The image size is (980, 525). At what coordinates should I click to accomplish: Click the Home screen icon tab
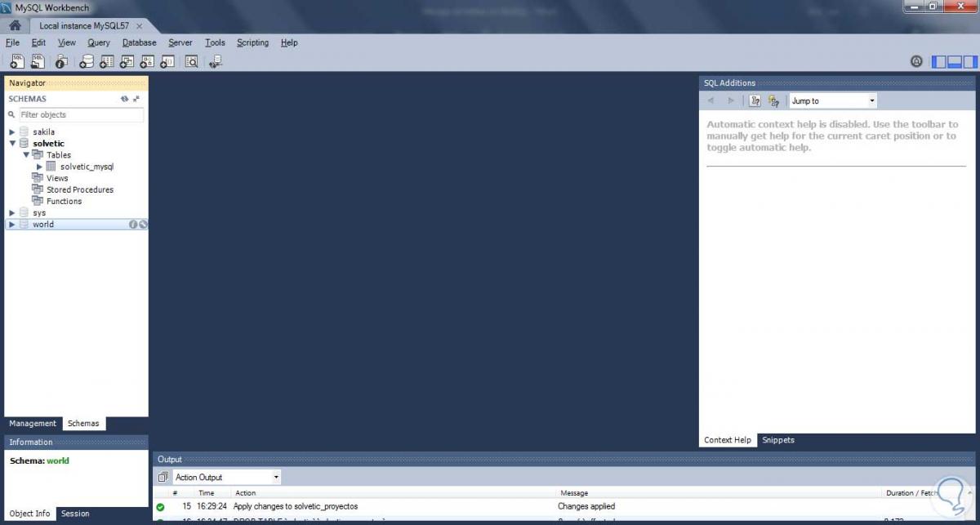click(x=14, y=25)
